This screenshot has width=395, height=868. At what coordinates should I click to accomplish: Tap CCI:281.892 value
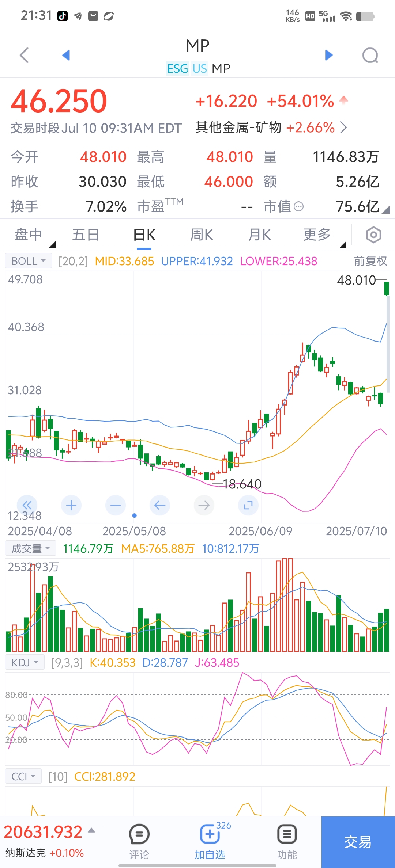105,777
